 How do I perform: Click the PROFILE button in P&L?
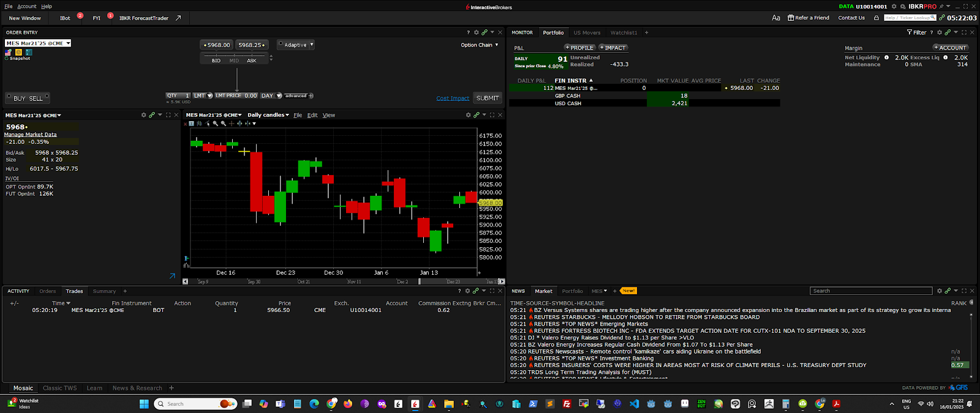pos(579,48)
